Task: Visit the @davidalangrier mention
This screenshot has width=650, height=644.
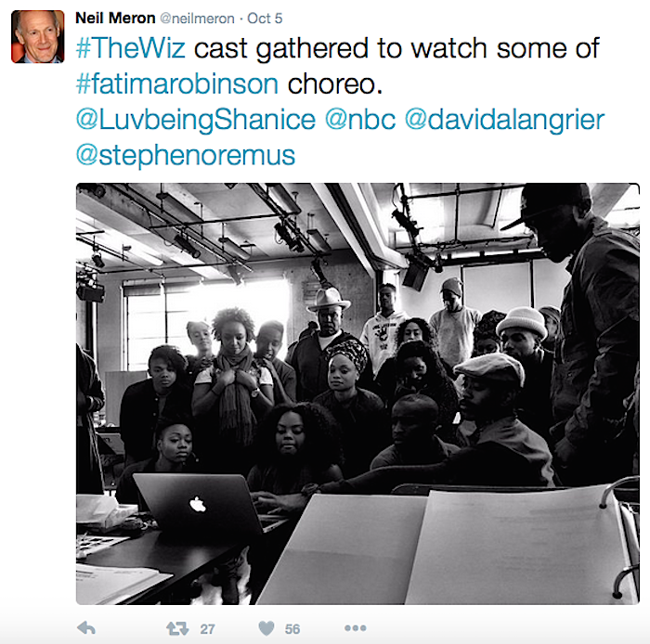Action: click(x=504, y=120)
